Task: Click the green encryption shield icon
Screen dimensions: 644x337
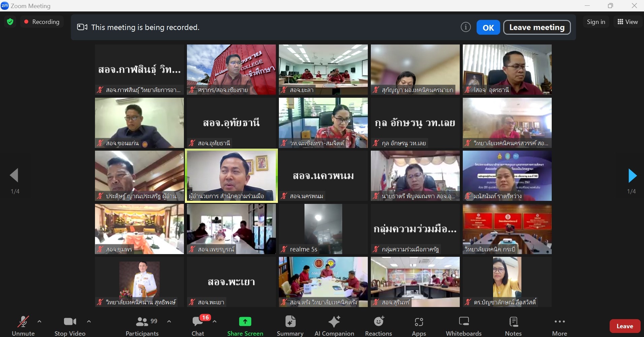Action: [x=10, y=22]
